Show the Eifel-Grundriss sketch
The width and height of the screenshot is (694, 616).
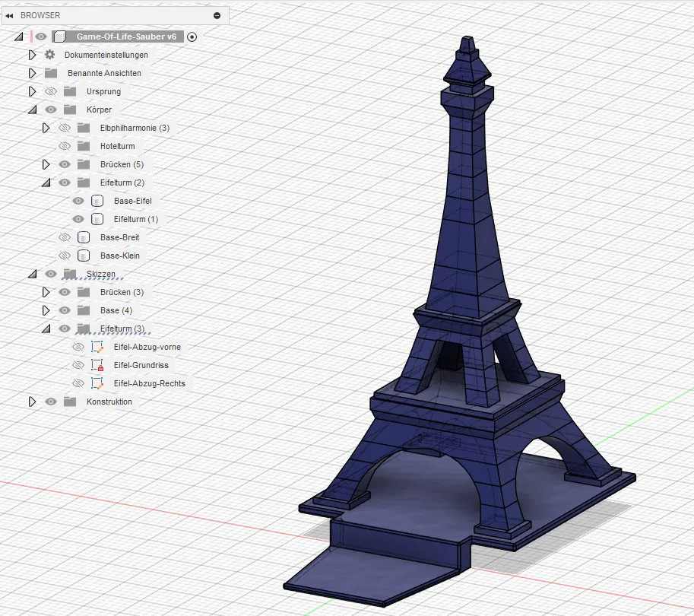[x=78, y=365]
